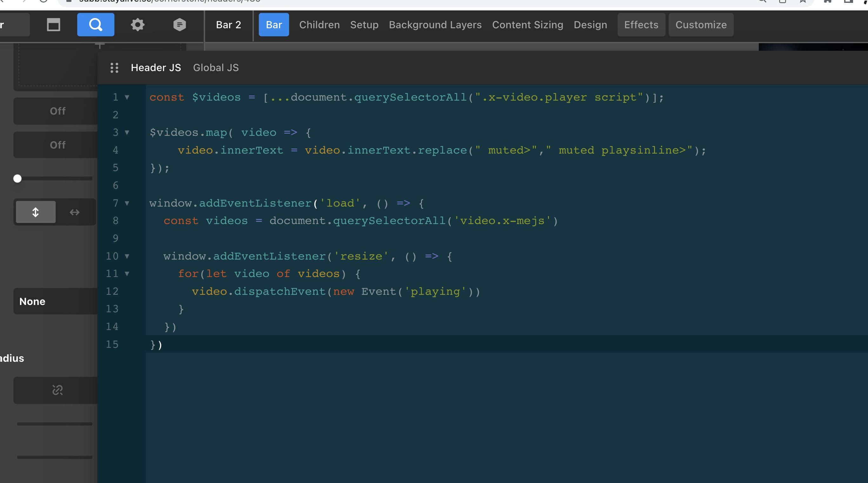Open the gear settings icon
Image resolution: width=868 pixels, height=483 pixels.
(137, 24)
